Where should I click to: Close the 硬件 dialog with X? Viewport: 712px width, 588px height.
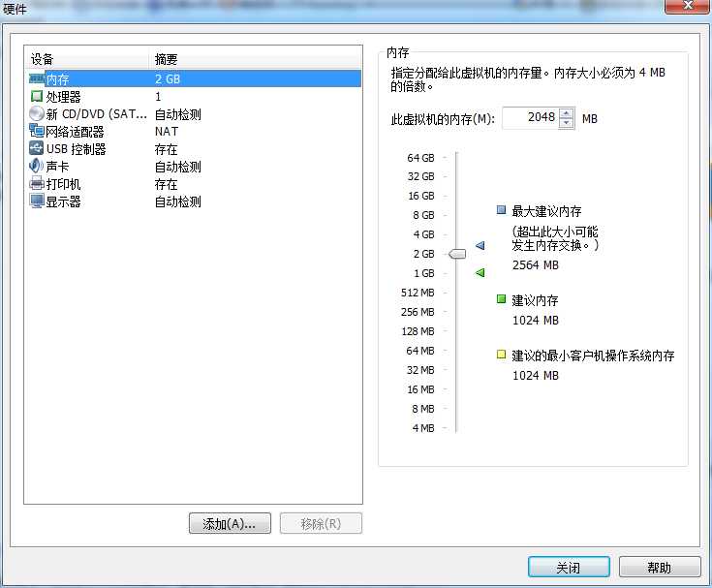[x=689, y=6]
